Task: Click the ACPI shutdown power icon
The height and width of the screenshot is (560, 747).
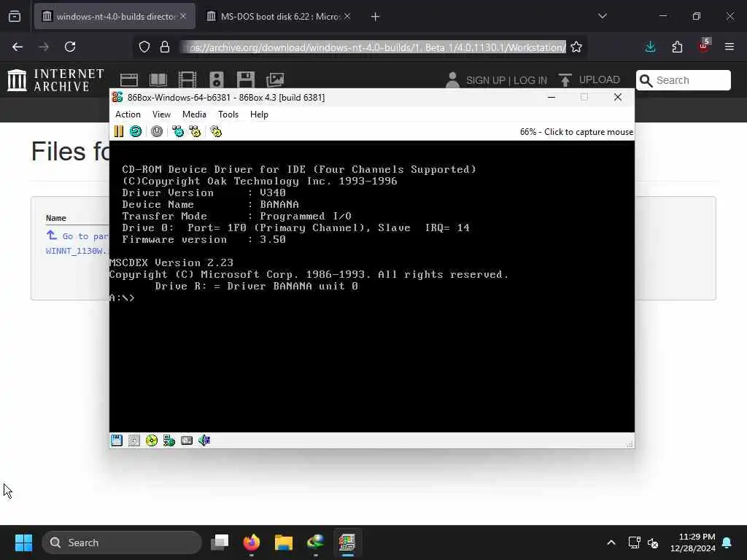Action: pyautogui.click(x=157, y=131)
